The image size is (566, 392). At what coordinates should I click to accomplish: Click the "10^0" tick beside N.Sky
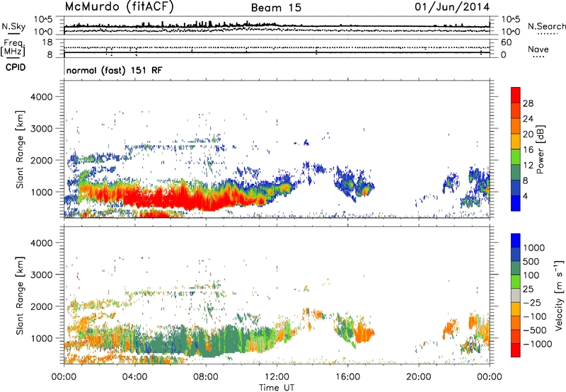[43, 32]
